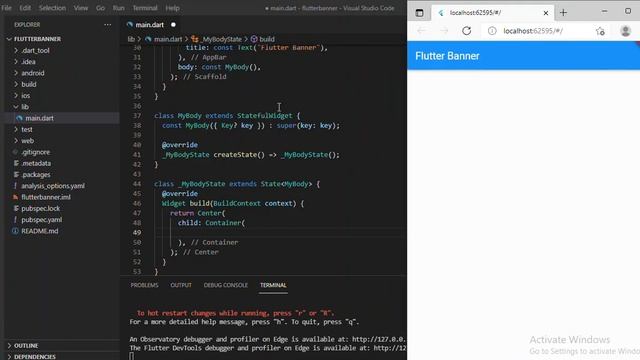The image size is (640, 360).
Task: Open the Go menu
Action: click(100, 8)
